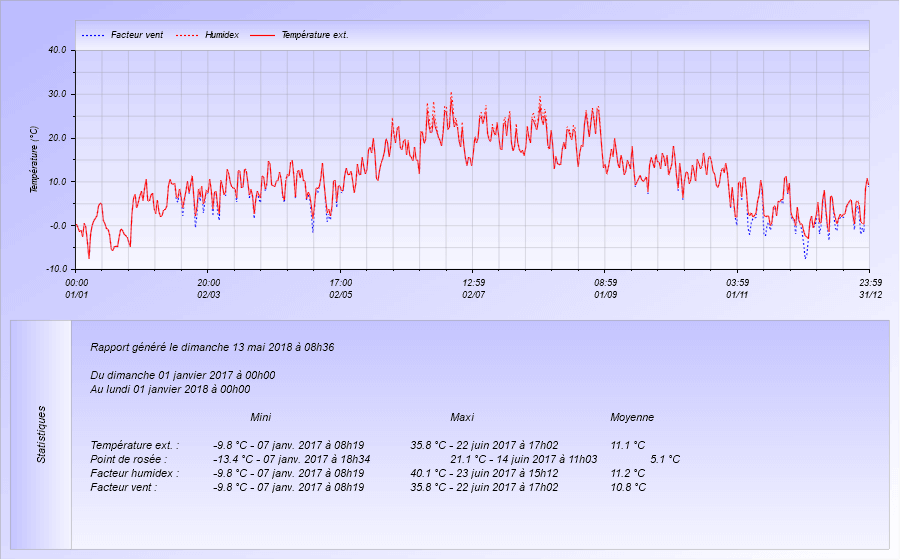Click the 40.0 tick on temperature axis
900x560 pixels.
[57, 49]
